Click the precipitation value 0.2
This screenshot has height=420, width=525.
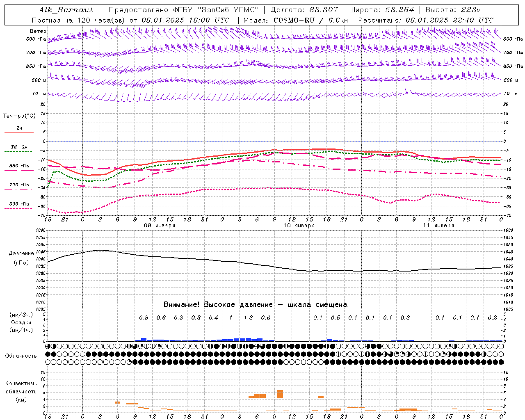pyautogui.click(x=492, y=317)
